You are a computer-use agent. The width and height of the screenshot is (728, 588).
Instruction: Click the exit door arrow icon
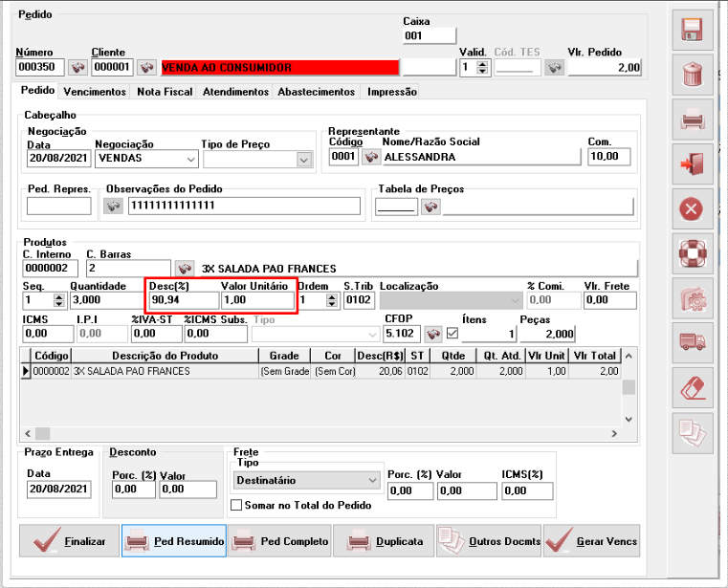pos(693,163)
